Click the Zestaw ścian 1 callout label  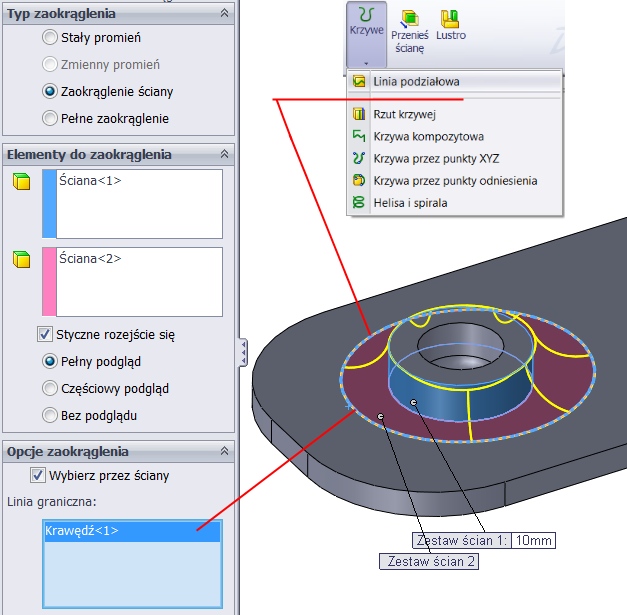462,541
